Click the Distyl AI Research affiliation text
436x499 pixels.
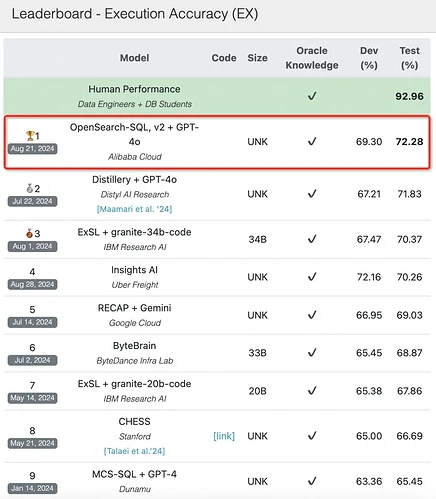coord(135,194)
